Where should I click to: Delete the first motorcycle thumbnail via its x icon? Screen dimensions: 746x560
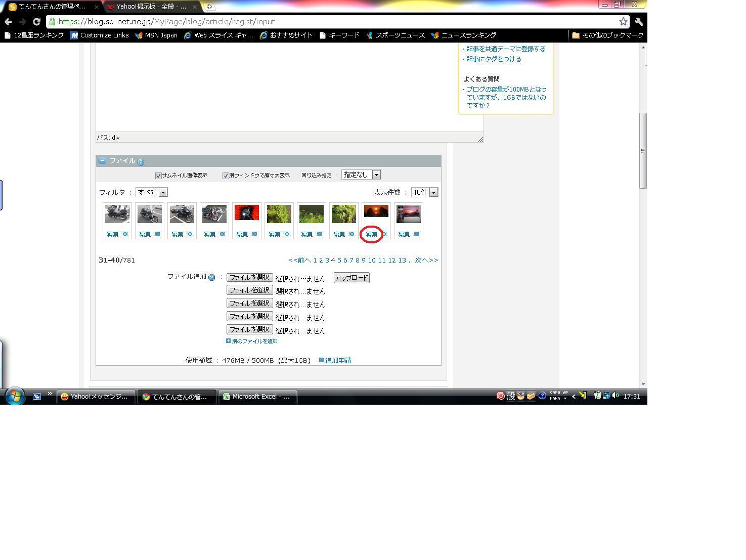click(x=125, y=234)
